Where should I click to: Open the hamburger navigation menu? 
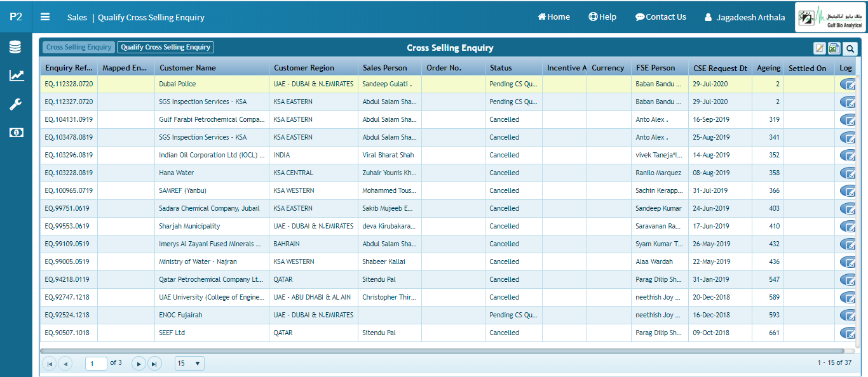[45, 17]
